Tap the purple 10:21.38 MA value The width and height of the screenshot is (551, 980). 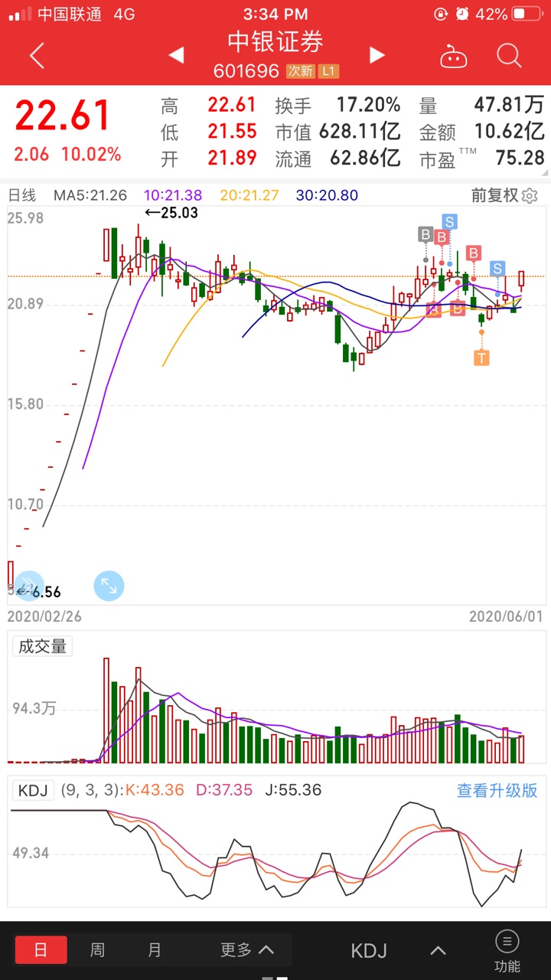point(173,195)
